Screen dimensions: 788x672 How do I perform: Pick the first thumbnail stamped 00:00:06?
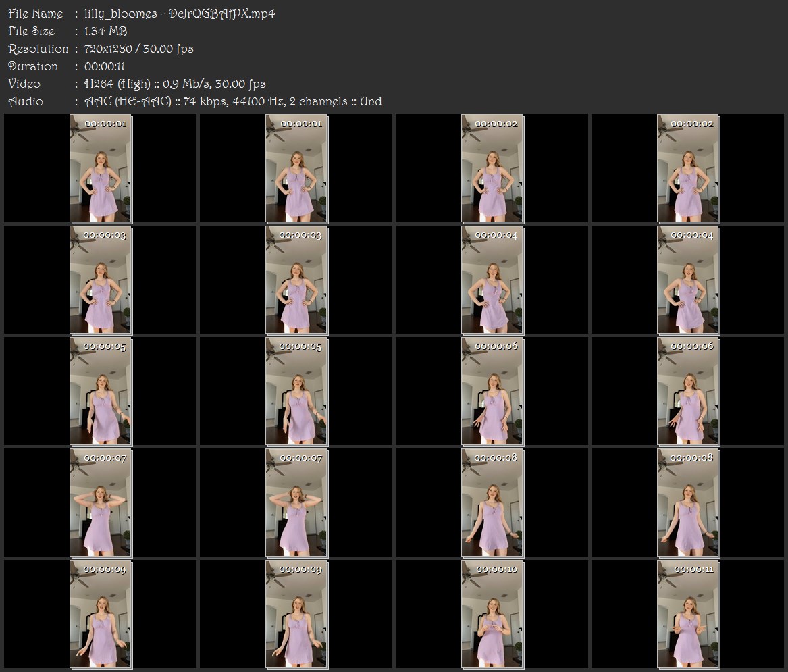(x=492, y=392)
